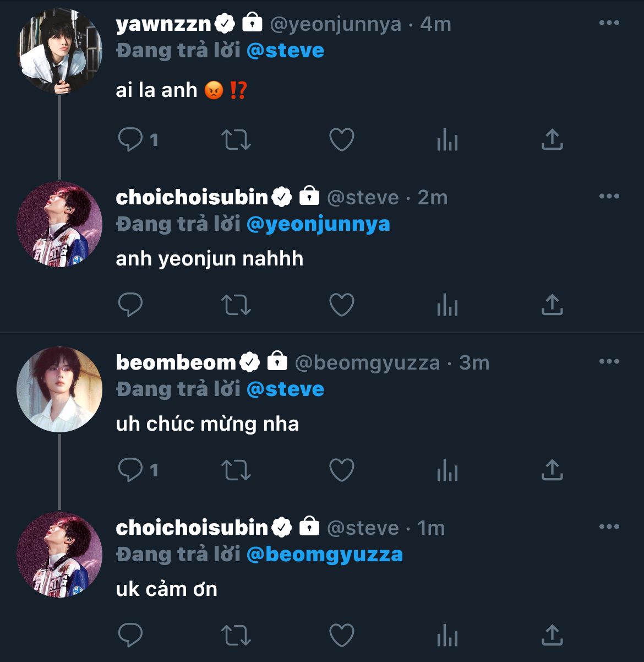644x662 pixels.
Task: Share the "uk cảm ơn" tweet
Action: click(x=552, y=635)
